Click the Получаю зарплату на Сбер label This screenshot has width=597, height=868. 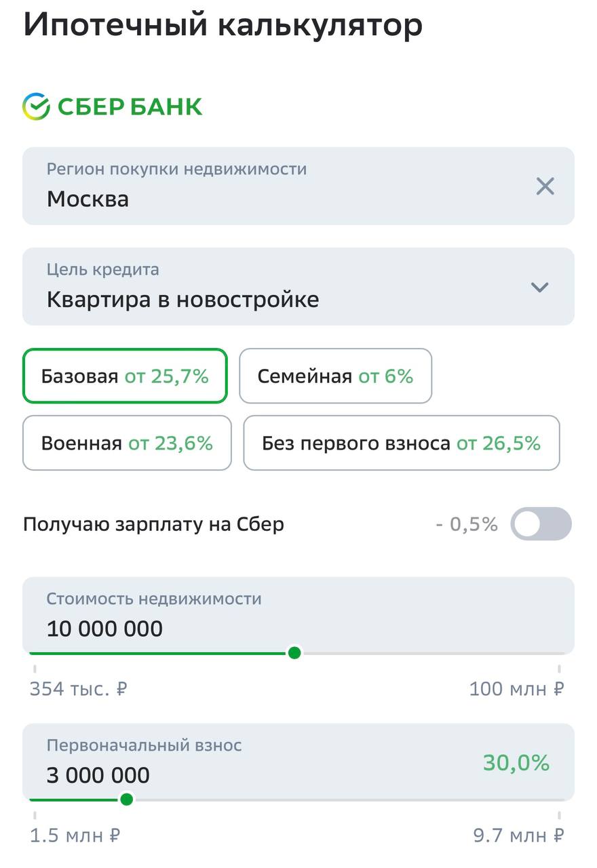[153, 524]
